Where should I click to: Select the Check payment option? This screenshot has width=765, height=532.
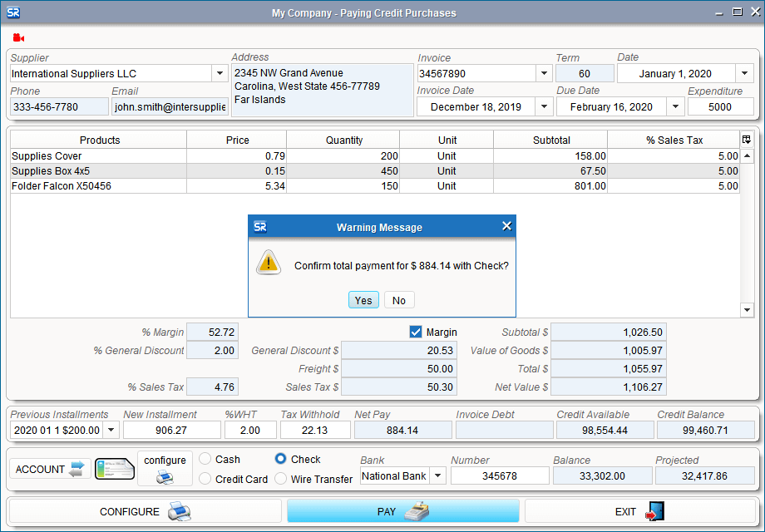pos(280,459)
